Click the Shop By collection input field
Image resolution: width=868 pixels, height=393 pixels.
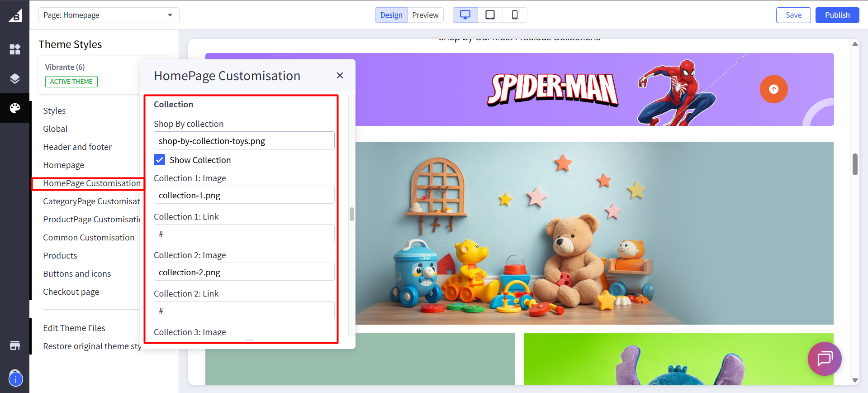click(x=244, y=140)
